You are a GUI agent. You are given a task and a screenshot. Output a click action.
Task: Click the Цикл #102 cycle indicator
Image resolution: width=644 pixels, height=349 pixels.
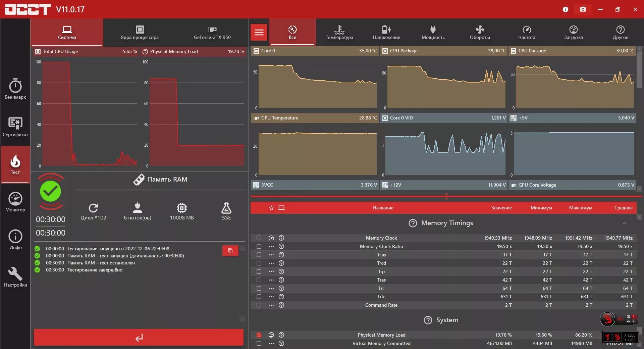93,212
